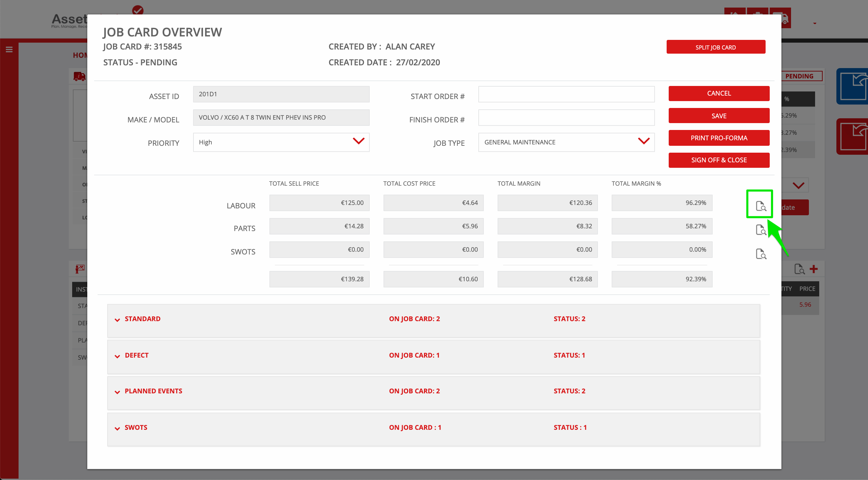Click the red instructions panel icon
The image size is (868, 480).
pyautogui.click(x=80, y=269)
